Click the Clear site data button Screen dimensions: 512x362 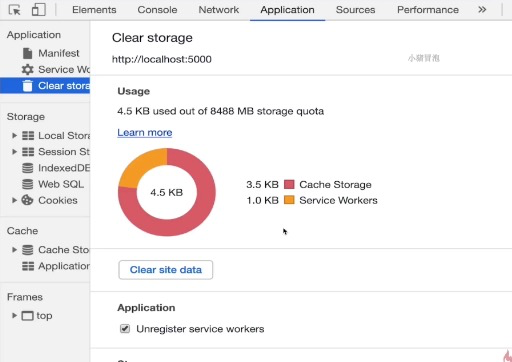(166, 270)
